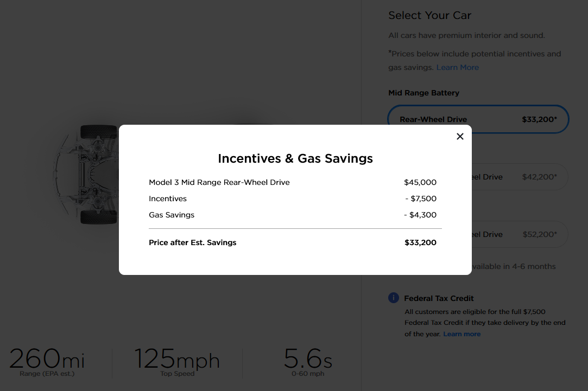Click the Incentives & Gas Savings dialog title

[x=295, y=158]
